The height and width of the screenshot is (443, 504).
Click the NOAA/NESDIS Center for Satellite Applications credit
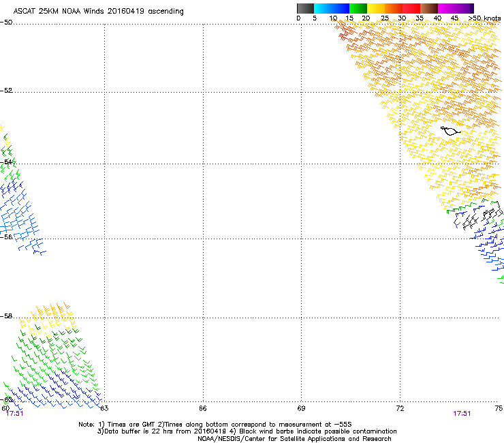point(294,439)
